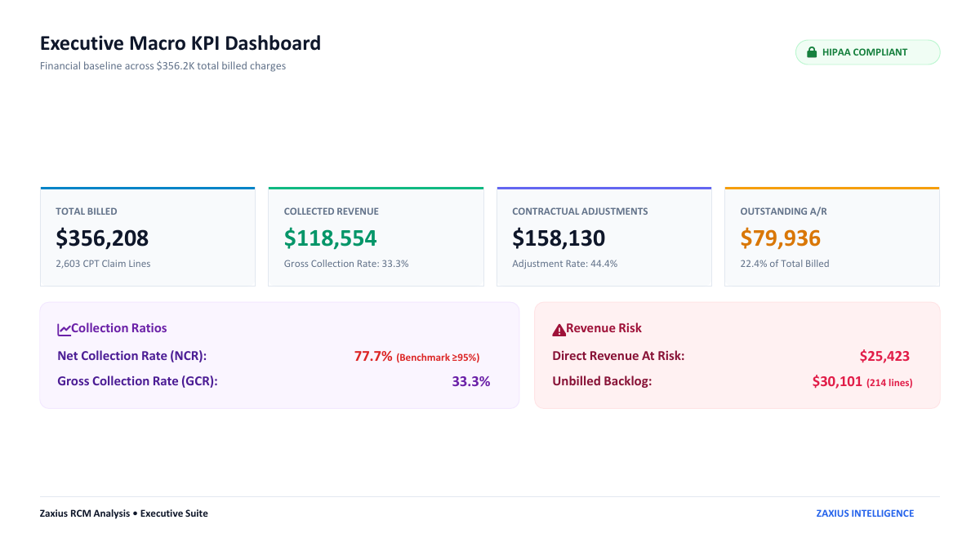The height and width of the screenshot is (551, 980).
Task: Click the 2,603 CPT Claim Lines text
Action: [x=103, y=264]
